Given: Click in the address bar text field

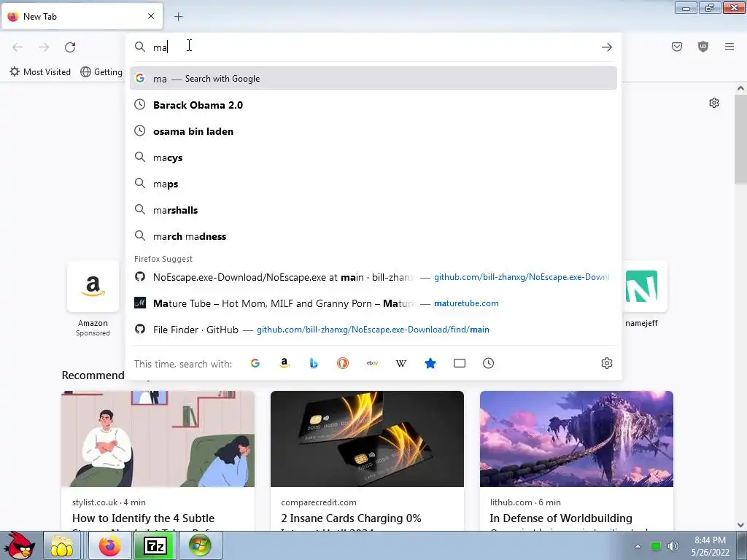Looking at the screenshot, I should 374,47.
